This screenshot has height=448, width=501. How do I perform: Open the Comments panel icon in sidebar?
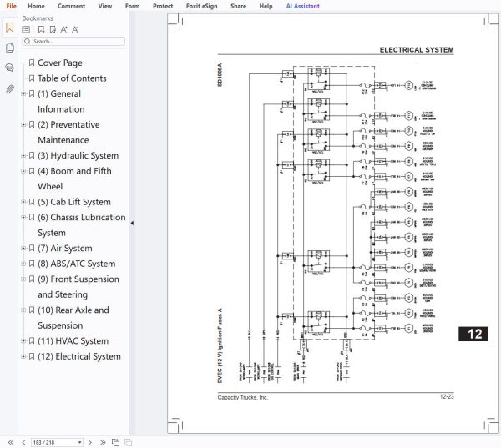pos(9,68)
